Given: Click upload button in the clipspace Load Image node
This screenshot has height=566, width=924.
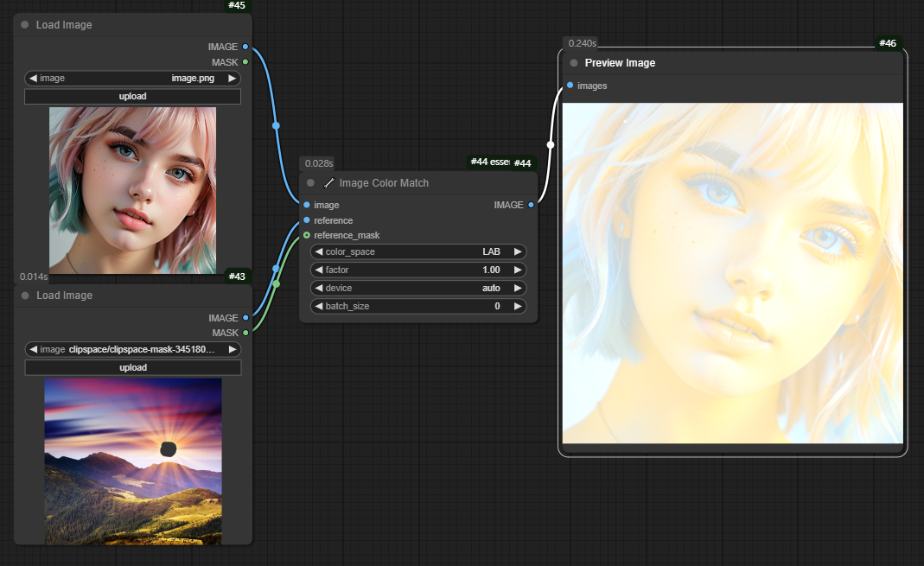Looking at the screenshot, I should (x=132, y=367).
